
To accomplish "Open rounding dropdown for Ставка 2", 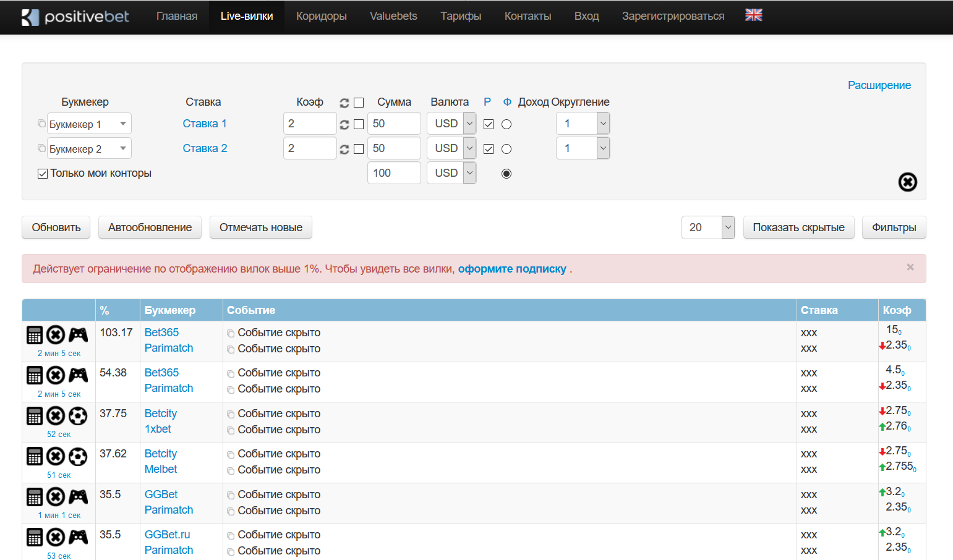I will [x=583, y=148].
